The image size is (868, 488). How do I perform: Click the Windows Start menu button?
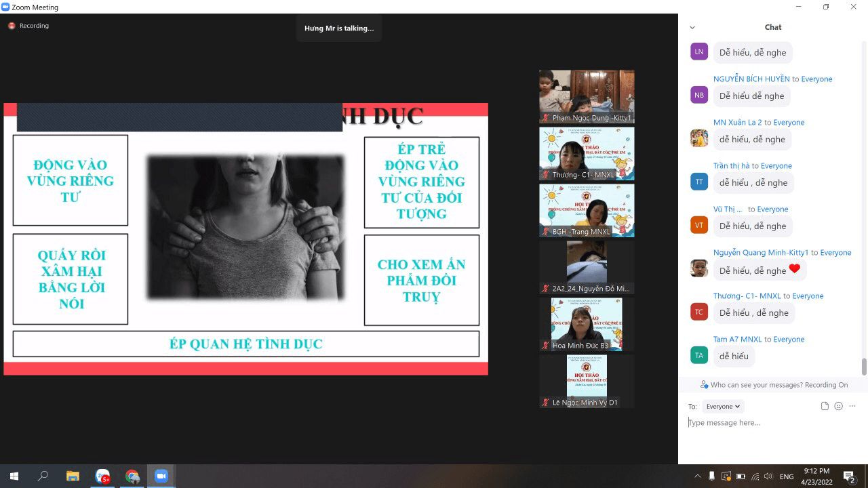coord(14,476)
